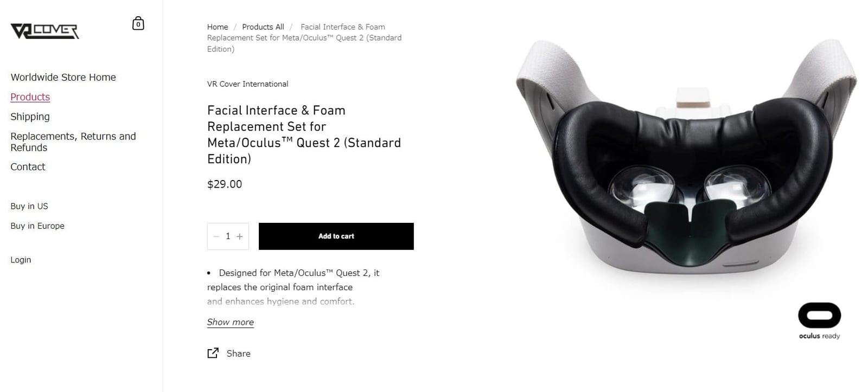The height and width of the screenshot is (392, 868).
Task: Go to the Shipping page
Action: [30, 117]
